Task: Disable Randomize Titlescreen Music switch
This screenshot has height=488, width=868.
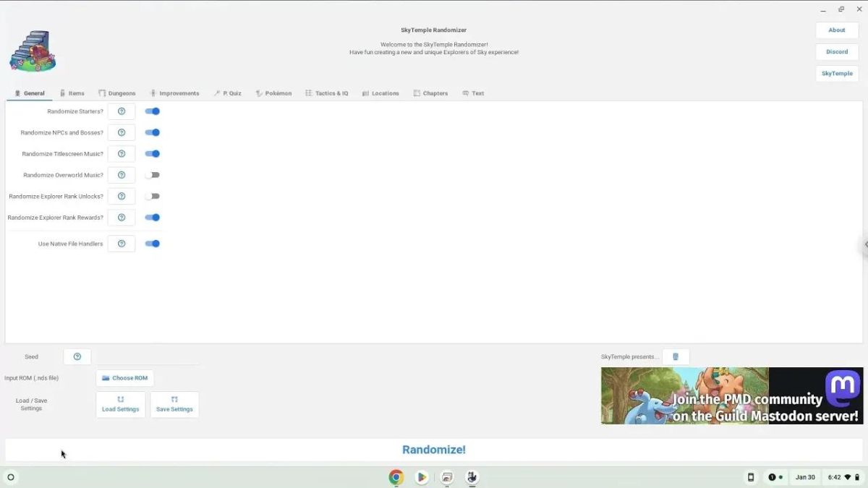Action: 152,154
